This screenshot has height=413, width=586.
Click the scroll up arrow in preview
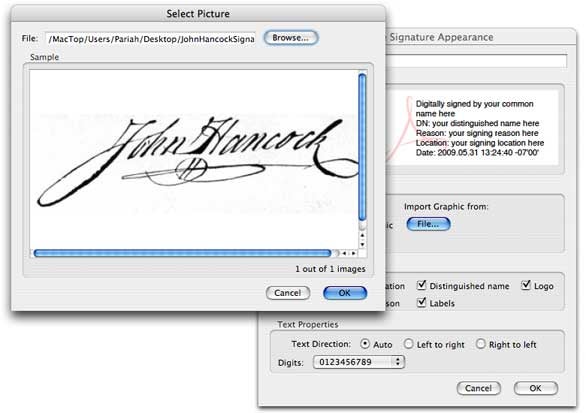362,235
